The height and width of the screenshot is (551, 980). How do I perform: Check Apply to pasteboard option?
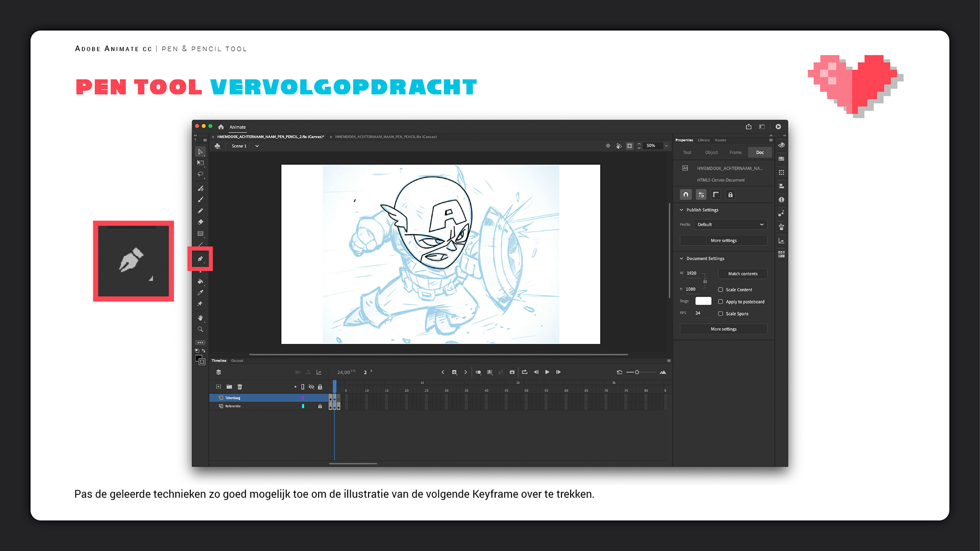point(720,302)
